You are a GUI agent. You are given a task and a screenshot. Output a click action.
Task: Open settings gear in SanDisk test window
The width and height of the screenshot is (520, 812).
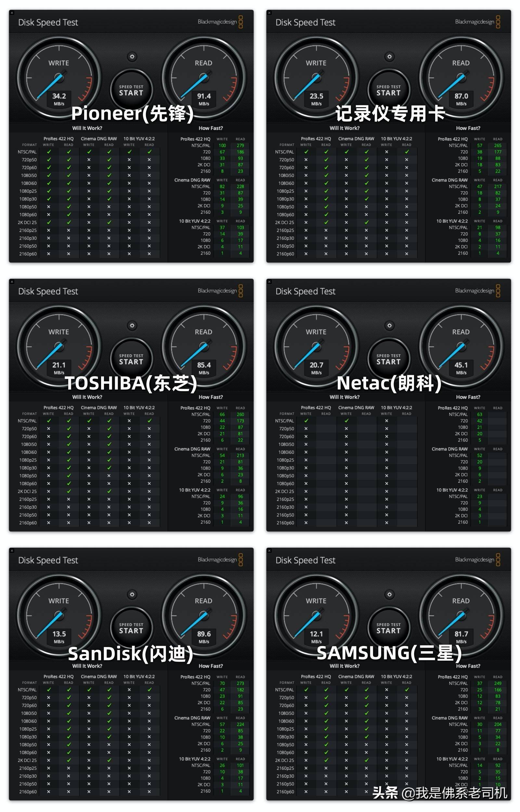132,594
